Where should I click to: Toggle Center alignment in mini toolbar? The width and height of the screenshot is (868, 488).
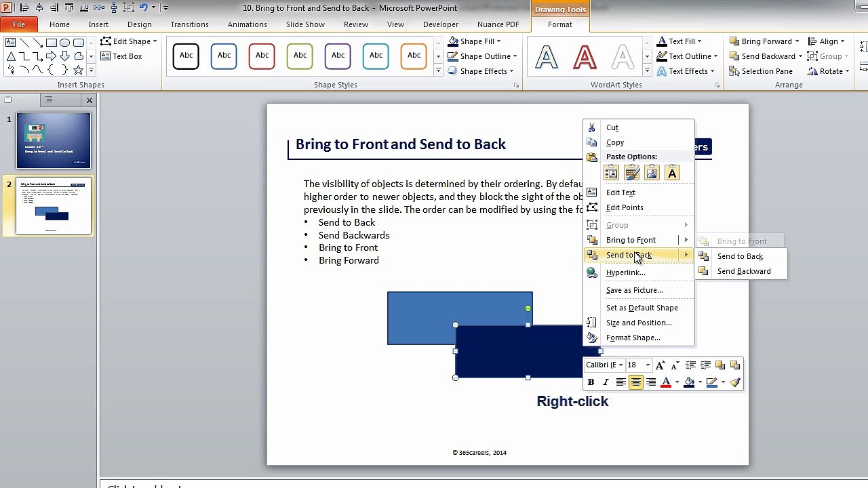pos(635,382)
